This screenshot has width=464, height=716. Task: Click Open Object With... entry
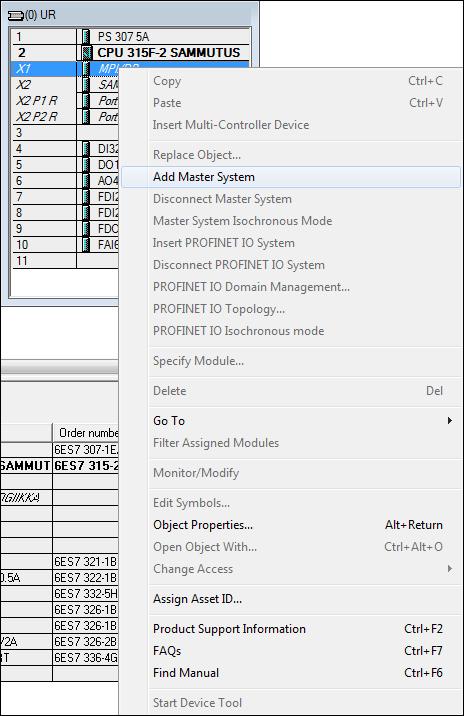[291, 547]
